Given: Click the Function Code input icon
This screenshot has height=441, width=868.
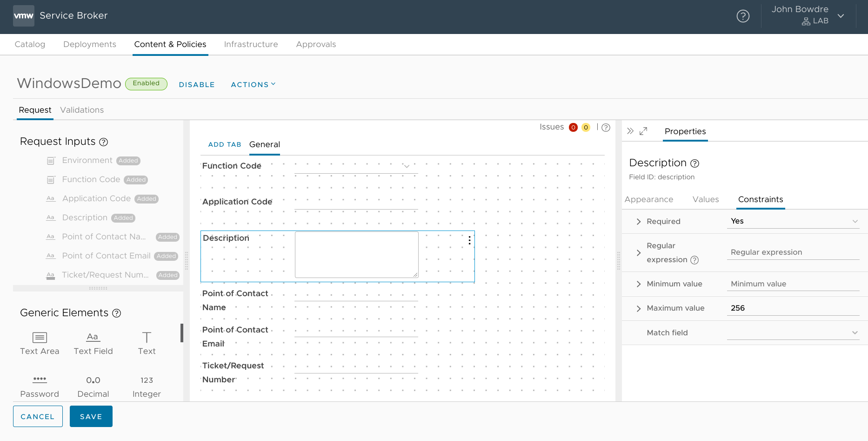Looking at the screenshot, I should coord(51,180).
